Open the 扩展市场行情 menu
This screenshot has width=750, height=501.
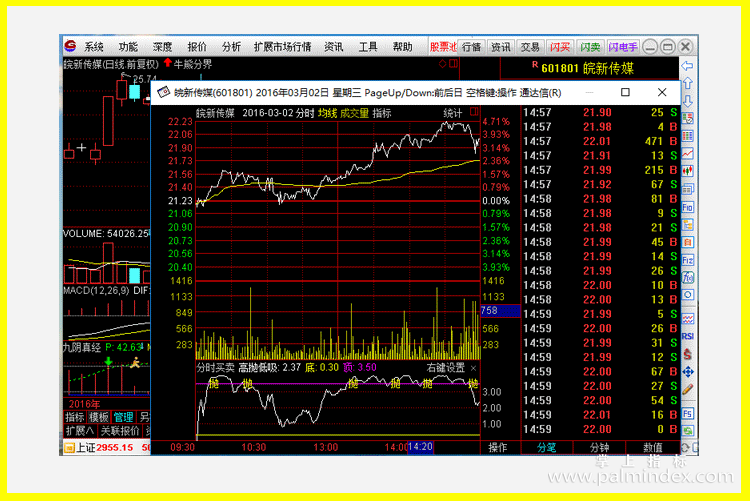click(283, 46)
